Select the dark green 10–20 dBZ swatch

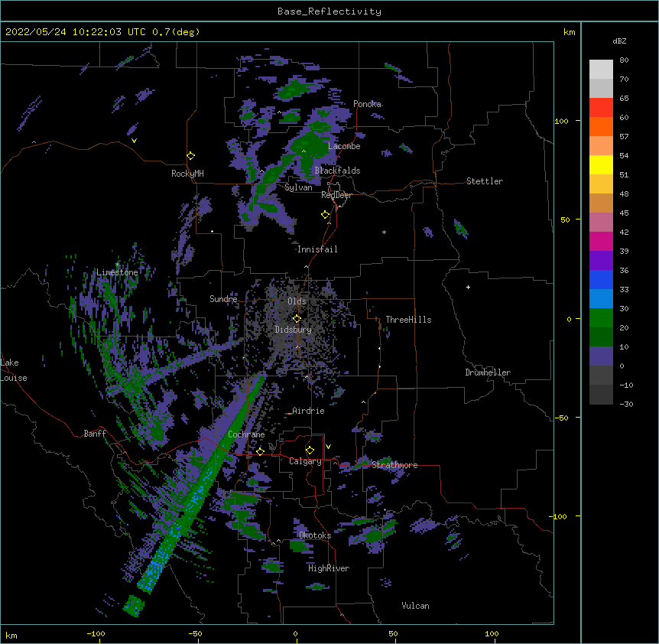coord(601,337)
